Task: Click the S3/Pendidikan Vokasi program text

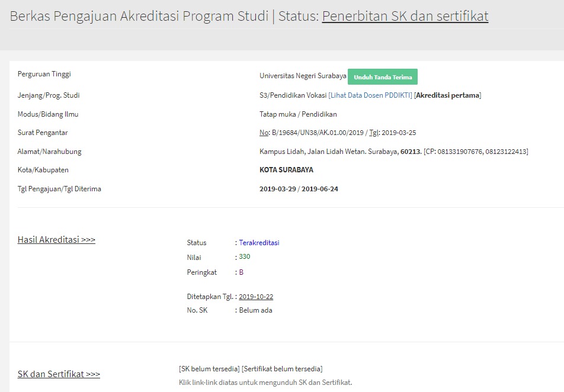Action: click(x=293, y=95)
